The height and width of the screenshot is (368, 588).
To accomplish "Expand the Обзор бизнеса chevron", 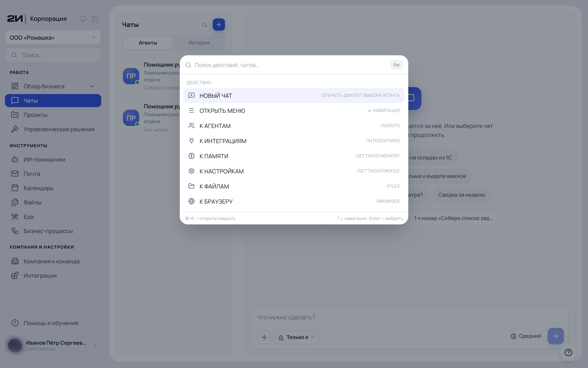I will [92, 86].
